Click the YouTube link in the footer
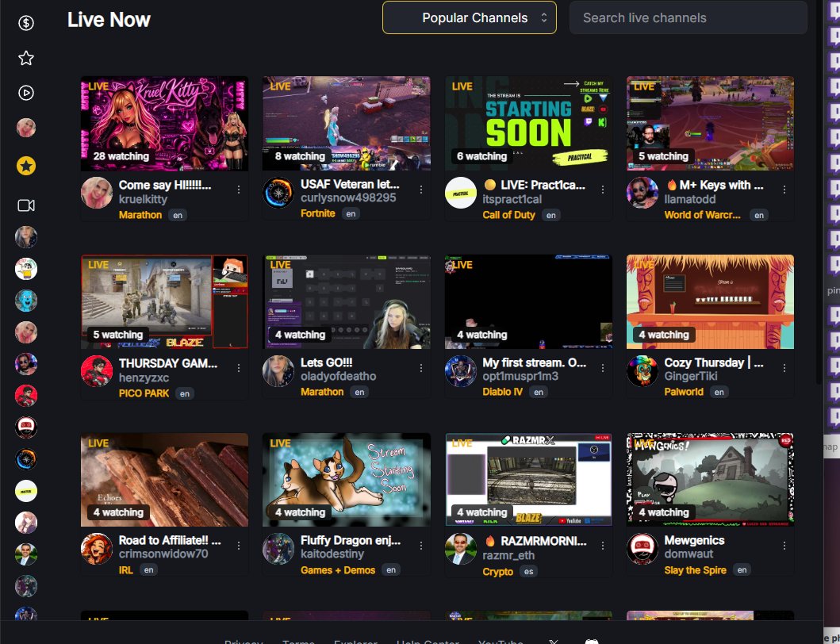 pyautogui.click(x=500, y=641)
